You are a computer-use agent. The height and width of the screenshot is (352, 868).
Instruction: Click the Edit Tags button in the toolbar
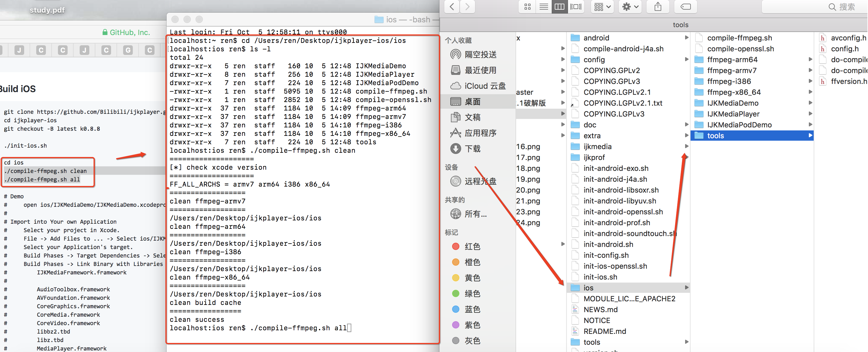(685, 7)
